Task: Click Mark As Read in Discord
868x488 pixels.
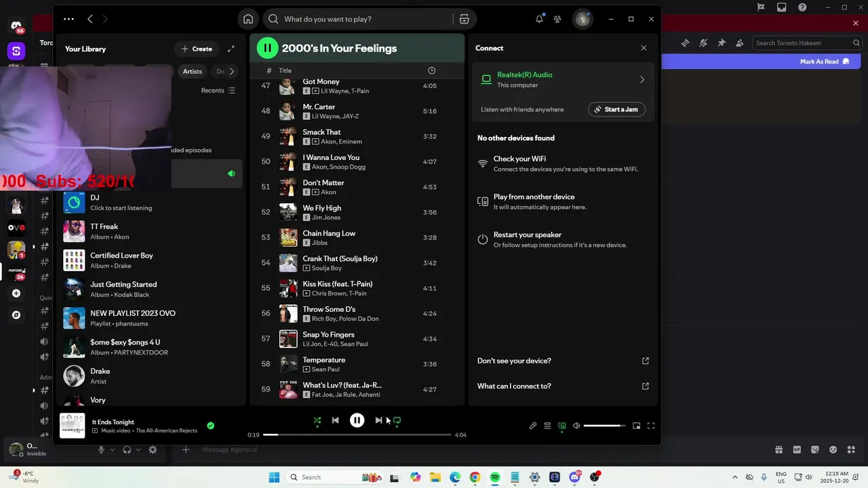Action: pyautogui.click(x=824, y=62)
